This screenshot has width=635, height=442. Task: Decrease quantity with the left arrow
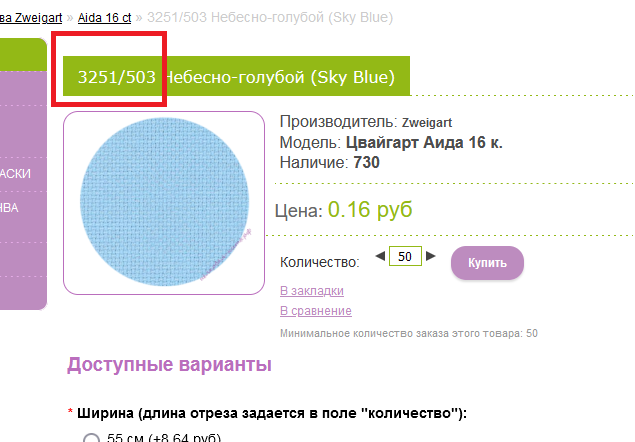(x=380, y=257)
